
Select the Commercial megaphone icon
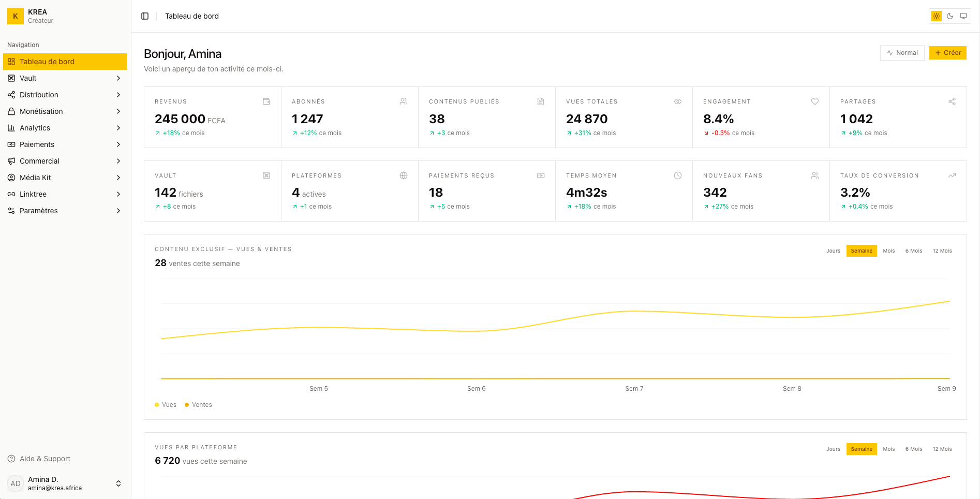click(x=11, y=161)
